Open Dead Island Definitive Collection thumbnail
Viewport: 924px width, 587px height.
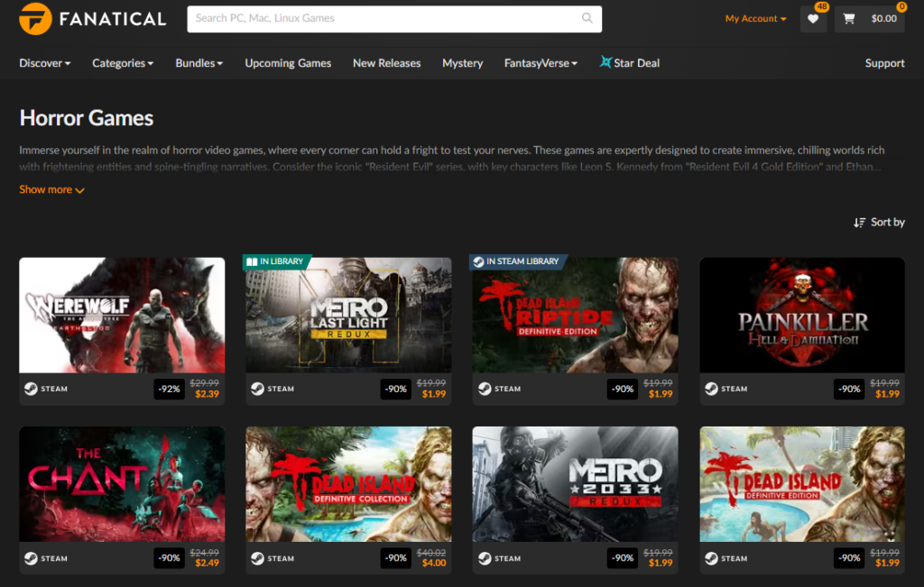click(x=349, y=484)
